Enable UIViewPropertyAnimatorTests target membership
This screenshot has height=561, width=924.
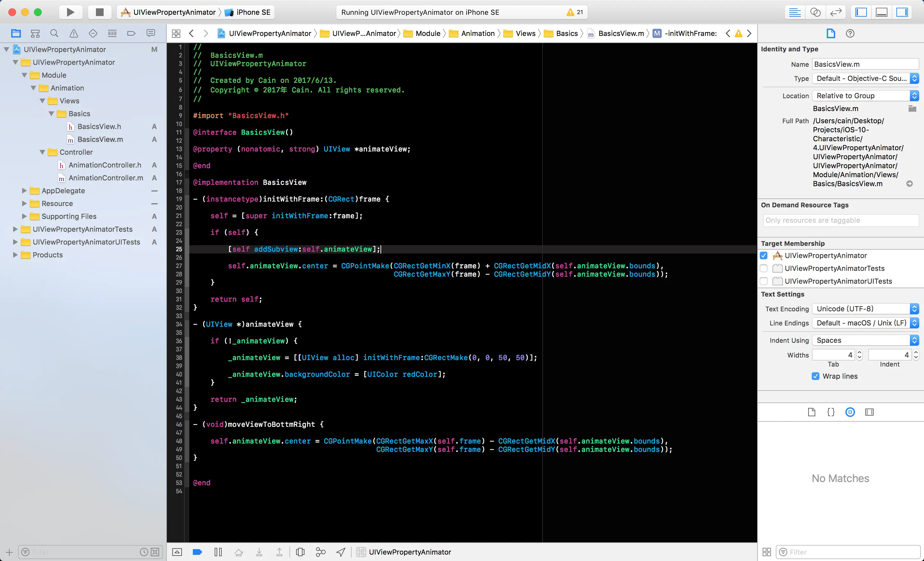tap(764, 268)
